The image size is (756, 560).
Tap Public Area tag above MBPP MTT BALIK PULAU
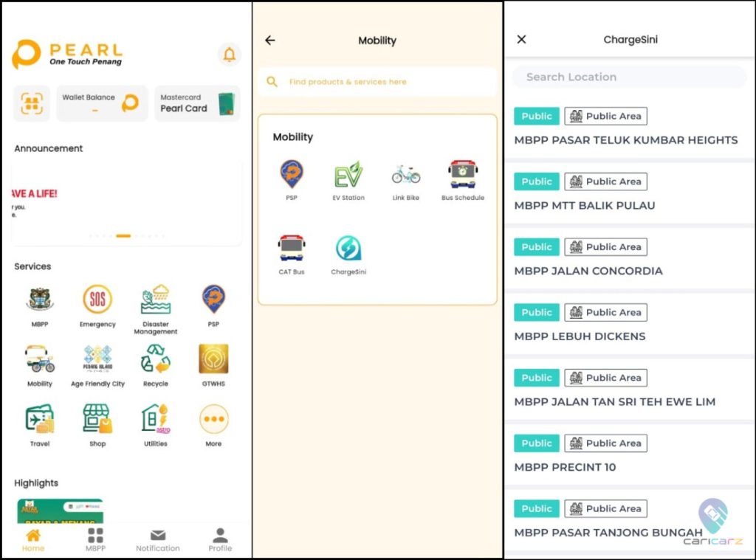pos(605,182)
